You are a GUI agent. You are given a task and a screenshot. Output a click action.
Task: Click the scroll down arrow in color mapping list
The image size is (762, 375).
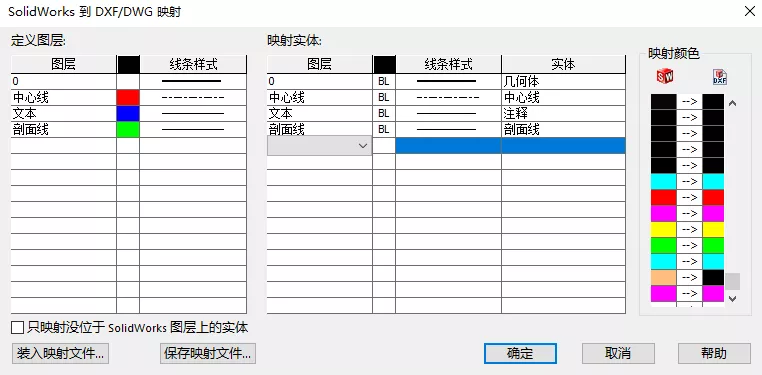pyautogui.click(x=733, y=299)
